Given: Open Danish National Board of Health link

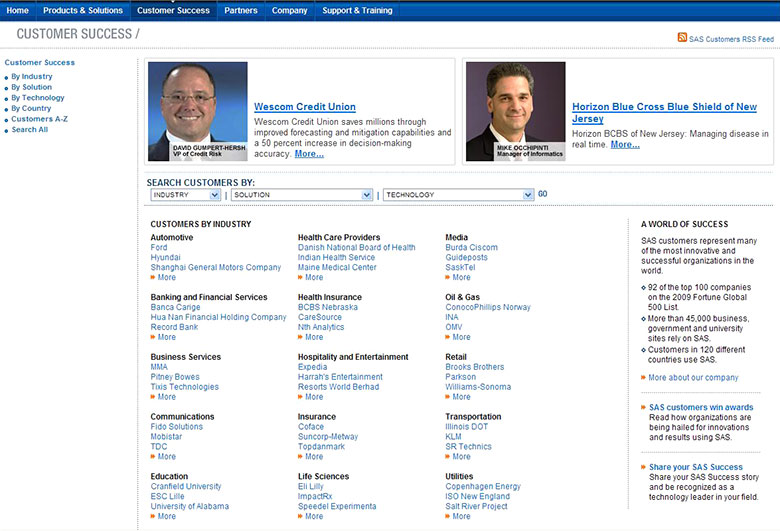Looking at the screenshot, I should (x=356, y=247).
